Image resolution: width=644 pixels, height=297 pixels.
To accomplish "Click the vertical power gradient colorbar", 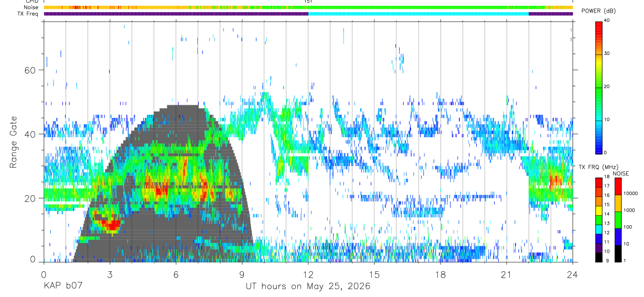I will 599,87.
